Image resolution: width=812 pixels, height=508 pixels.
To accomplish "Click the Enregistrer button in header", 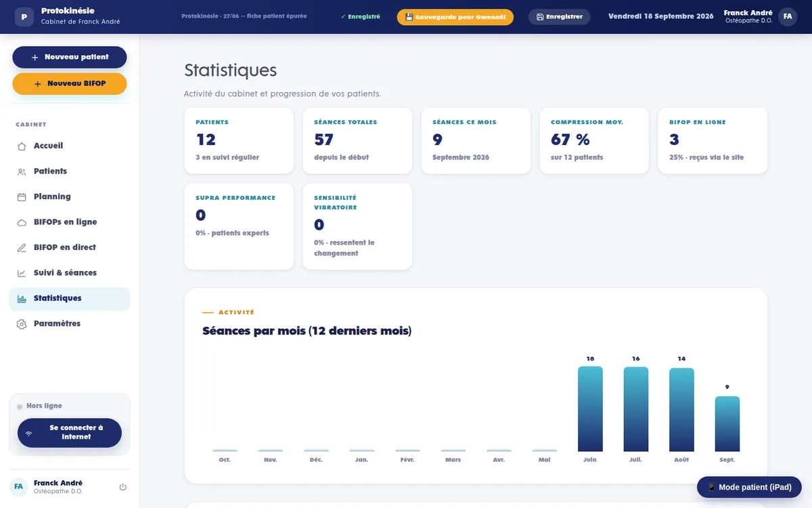I will [x=559, y=17].
